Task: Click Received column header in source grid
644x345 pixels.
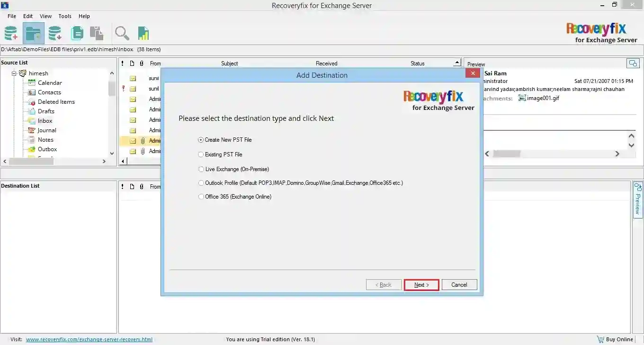Action: 327,64
